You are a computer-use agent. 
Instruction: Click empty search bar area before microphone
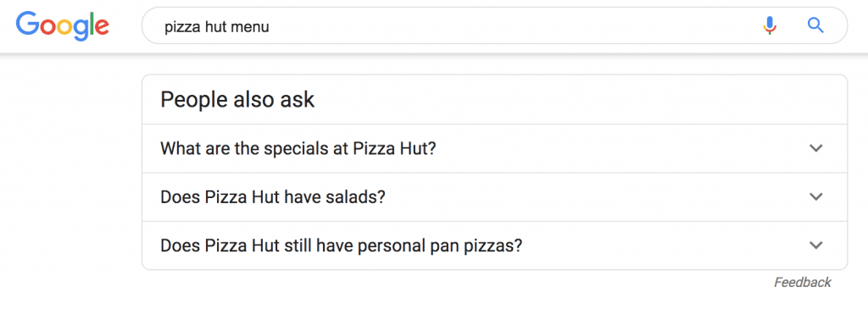click(x=515, y=25)
